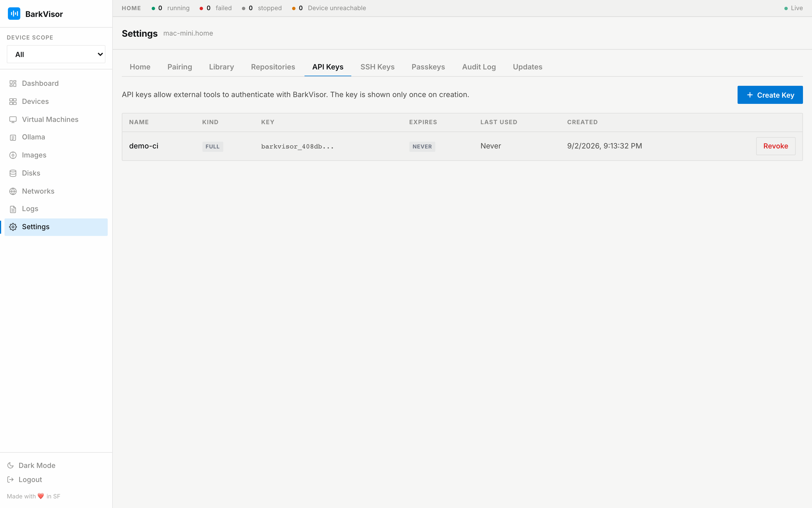Click the failed status count
The width and height of the screenshot is (812, 508).
215,8
